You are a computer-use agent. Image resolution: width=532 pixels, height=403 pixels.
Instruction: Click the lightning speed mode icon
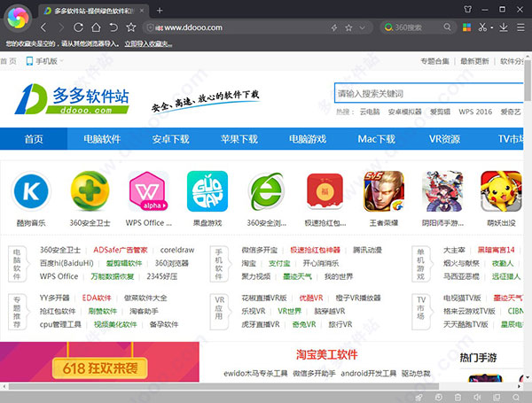point(334,27)
